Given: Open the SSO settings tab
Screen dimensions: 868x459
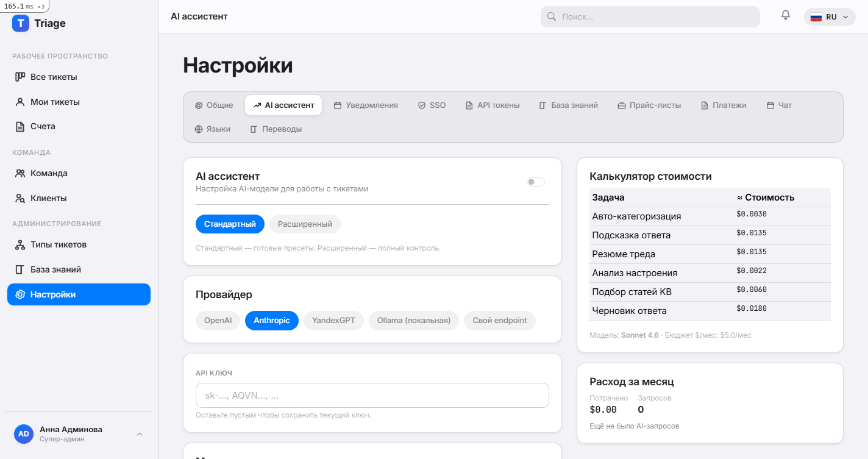Looking at the screenshot, I should point(432,105).
